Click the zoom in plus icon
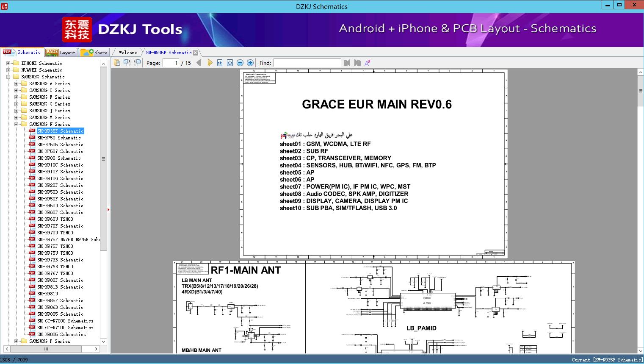 pos(250,63)
